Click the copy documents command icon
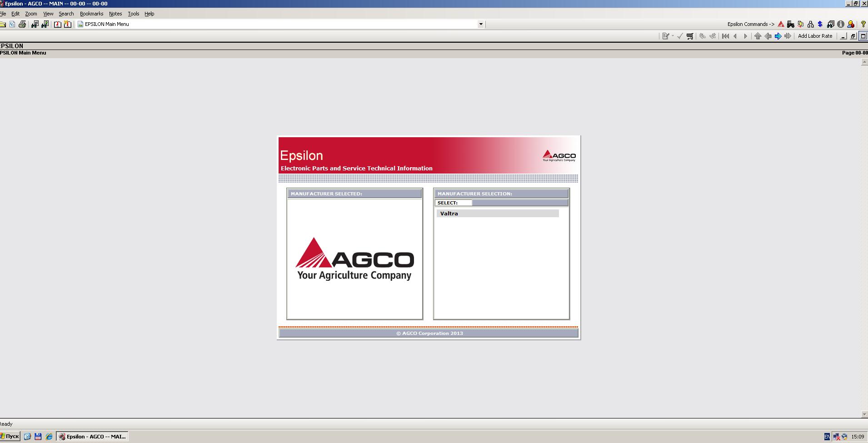Screen dimensions: 868x443 point(801,24)
